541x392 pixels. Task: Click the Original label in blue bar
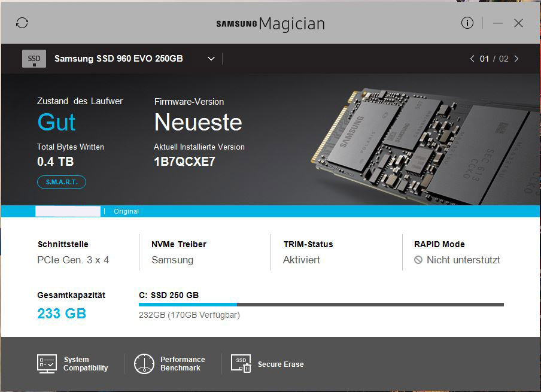coord(126,211)
